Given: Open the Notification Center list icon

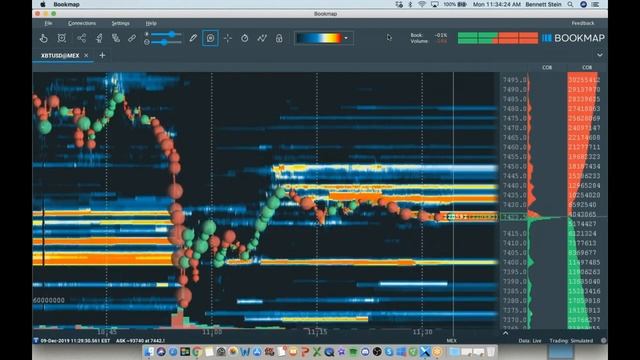Looking at the screenshot, I should pos(596,4).
